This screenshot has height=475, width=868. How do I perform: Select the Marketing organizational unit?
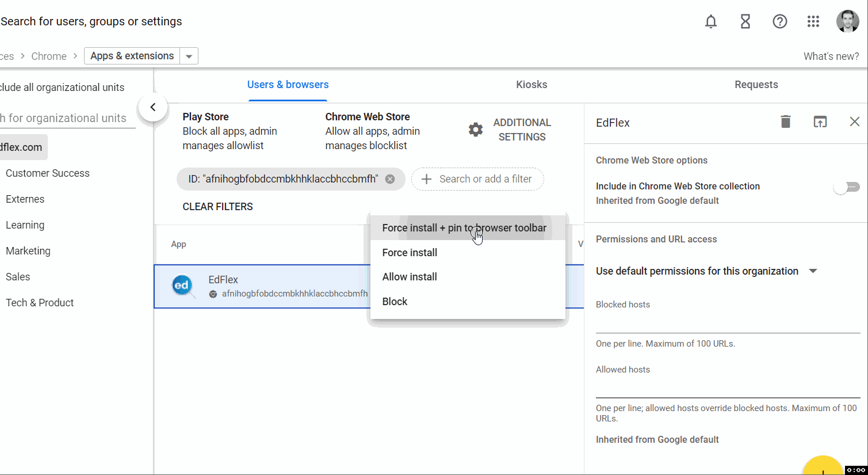[28, 251]
